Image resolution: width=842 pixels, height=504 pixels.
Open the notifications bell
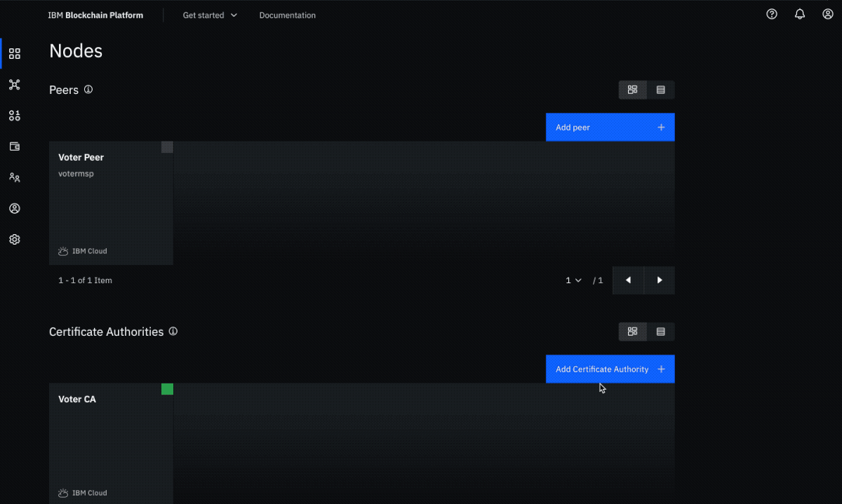pos(800,14)
